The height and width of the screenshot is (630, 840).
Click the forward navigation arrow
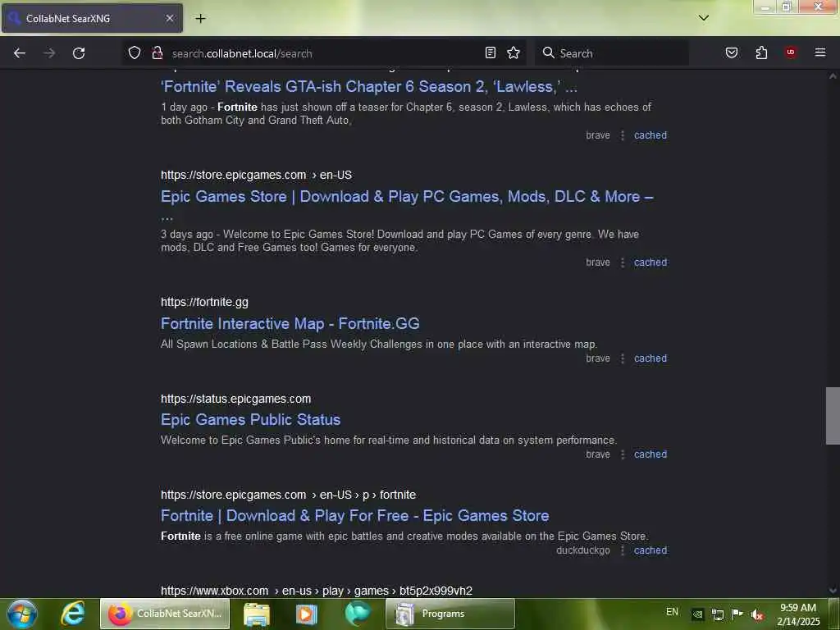pyautogui.click(x=49, y=53)
